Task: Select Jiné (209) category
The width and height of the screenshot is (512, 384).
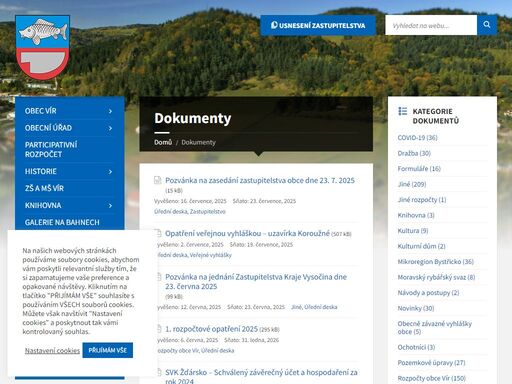Action: tap(412, 184)
